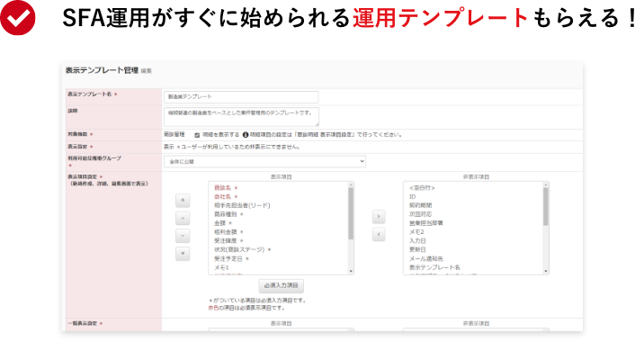Click the 非表示項目 list scroll-up arrow
This screenshot has width=644, height=342.
545,185
